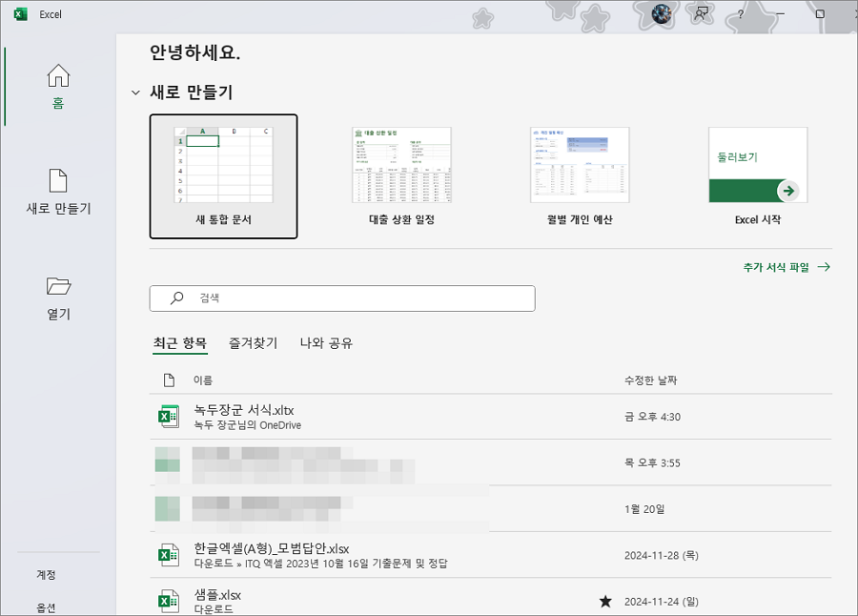Click the search magnifier icon

[x=176, y=298]
